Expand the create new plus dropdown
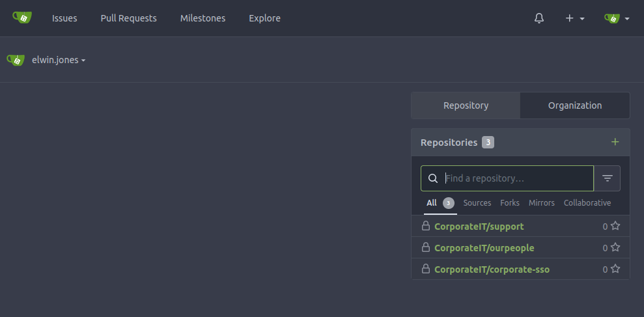Image resolution: width=644 pixels, height=317 pixels. (x=574, y=18)
